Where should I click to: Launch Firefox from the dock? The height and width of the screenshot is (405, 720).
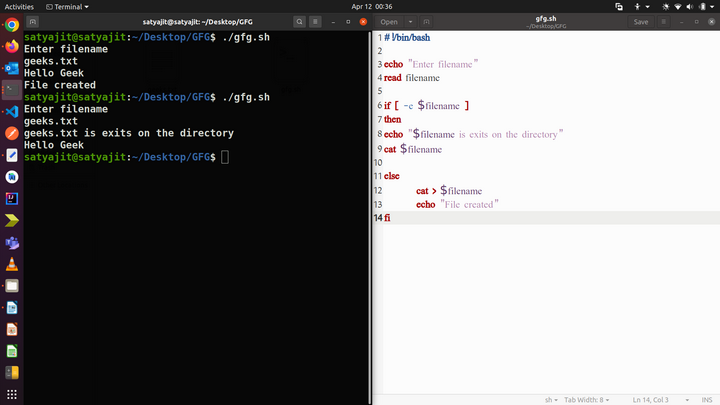[x=11, y=46]
